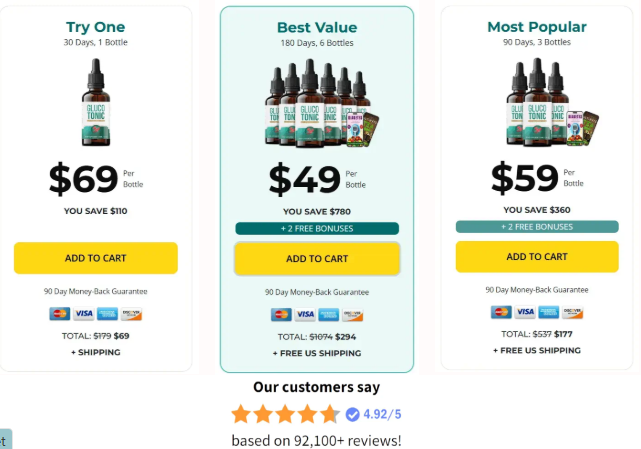Click the +2 Free Bonuses banner under $49

pyautogui.click(x=317, y=228)
